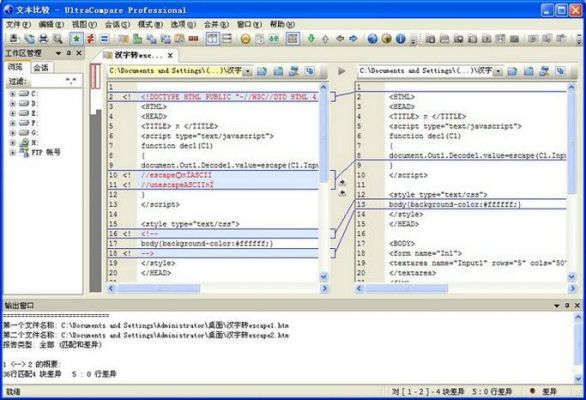
Task: Click the difference overview strip
Action: pyautogui.click(x=96, y=178)
